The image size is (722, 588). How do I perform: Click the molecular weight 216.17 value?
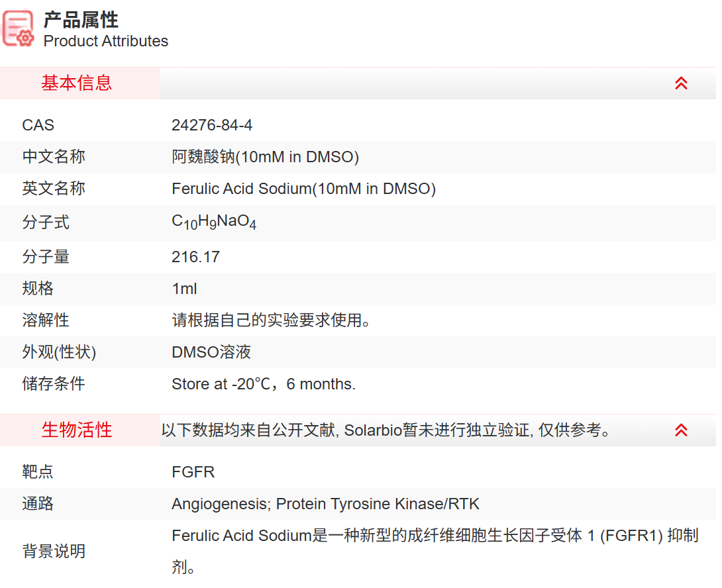[x=195, y=257]
